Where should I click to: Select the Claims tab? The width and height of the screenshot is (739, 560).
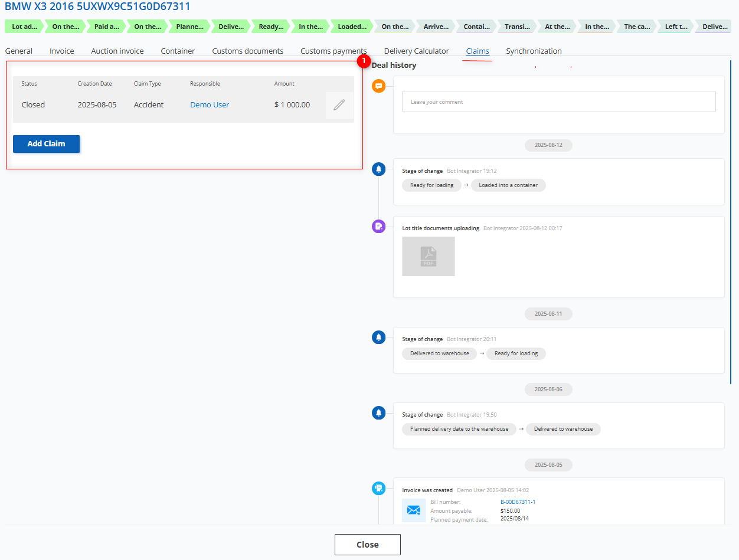click(x=478, y=51)
